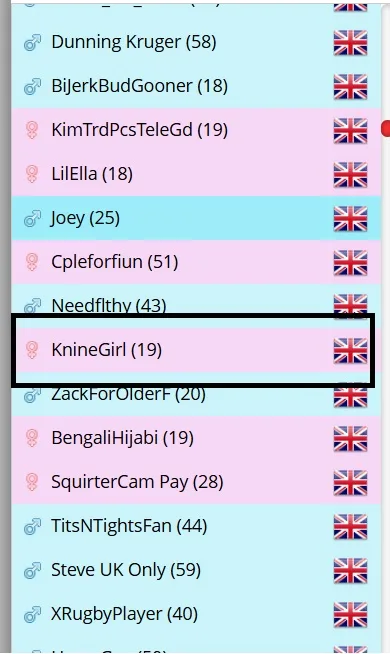Screen dimensions: 390x654
Task: Click the UK flag next to Cpleforfiun
Action: [350, 263]
